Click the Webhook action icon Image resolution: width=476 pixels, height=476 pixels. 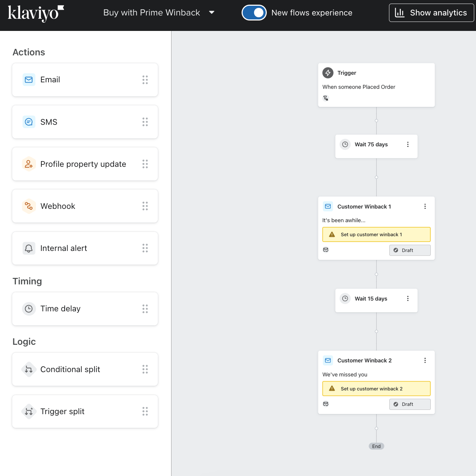(29, 206)
